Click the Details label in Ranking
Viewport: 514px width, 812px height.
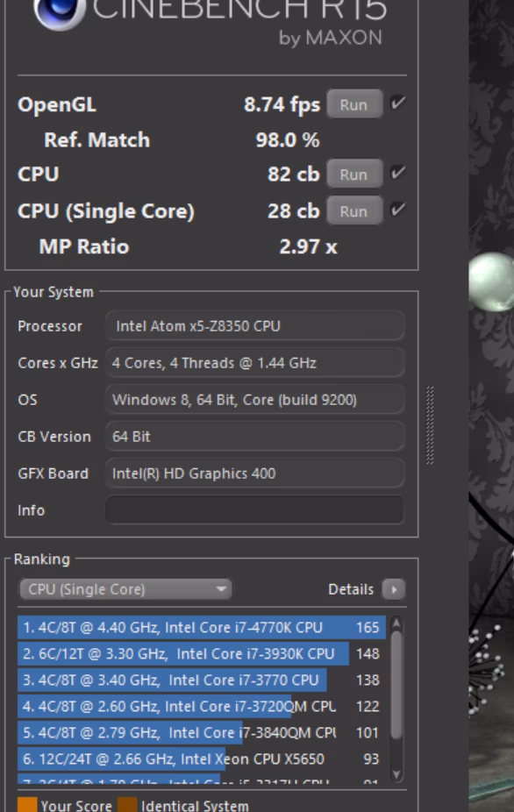tap(351, 589)
